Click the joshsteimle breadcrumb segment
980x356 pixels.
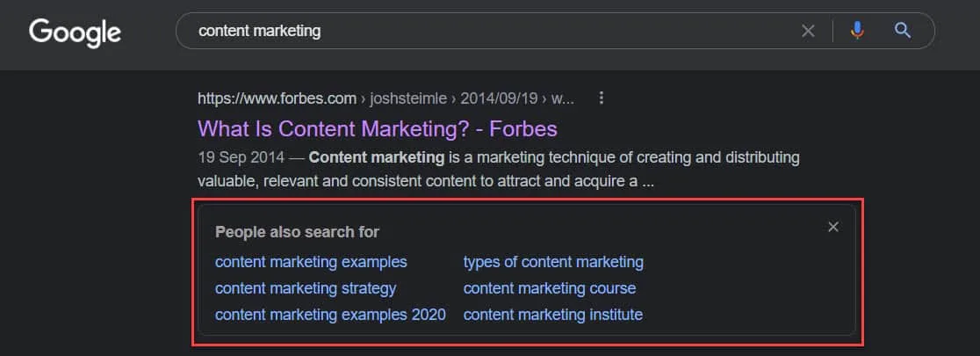coord(417,98)
